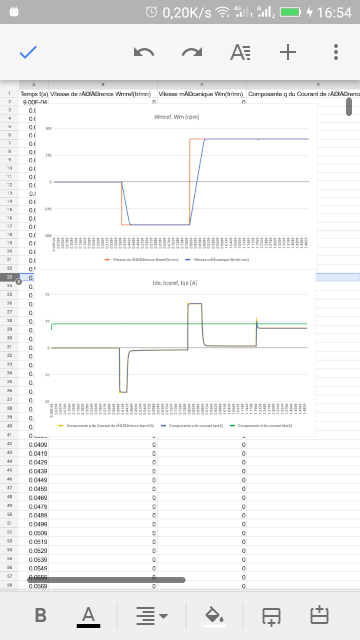
Task: Select column C header
Action: point(202,84)
